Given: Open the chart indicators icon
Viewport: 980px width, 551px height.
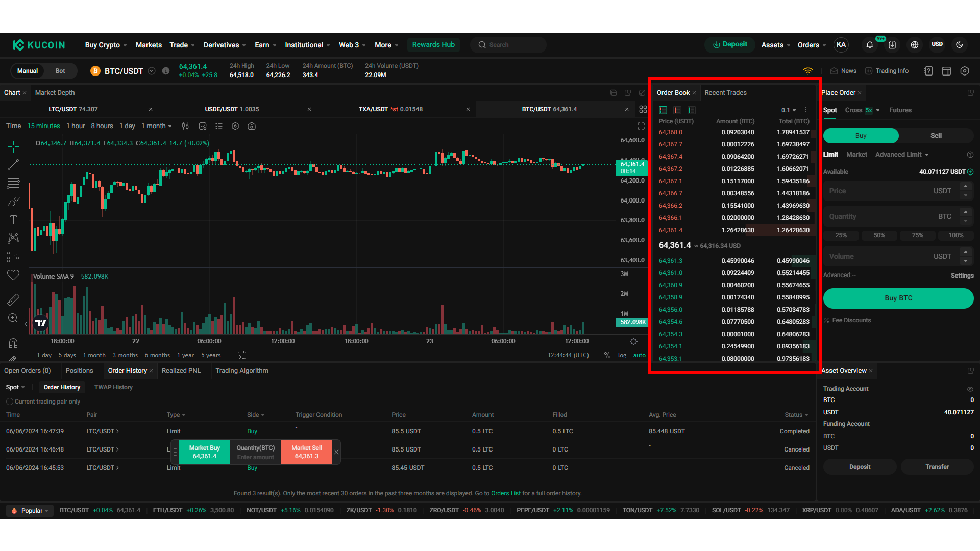Looking at the screenshot, I should (203, 126).
